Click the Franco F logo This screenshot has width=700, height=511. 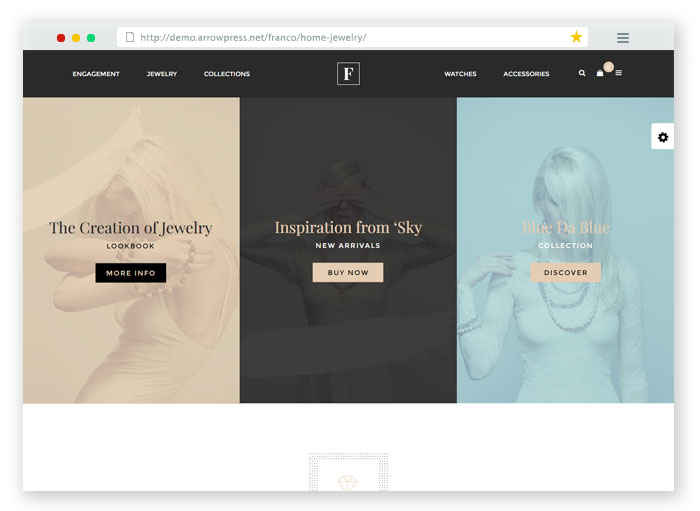click(348, 74)
